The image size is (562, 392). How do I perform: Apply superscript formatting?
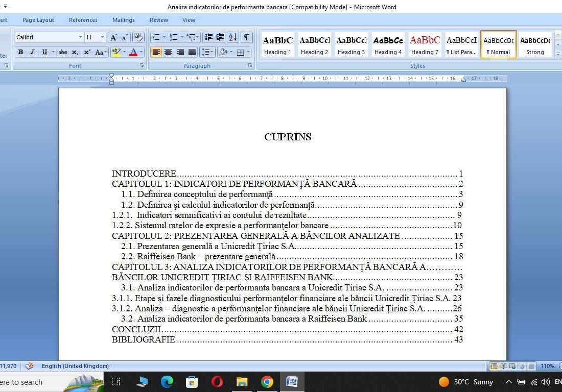tap(87, 52)
